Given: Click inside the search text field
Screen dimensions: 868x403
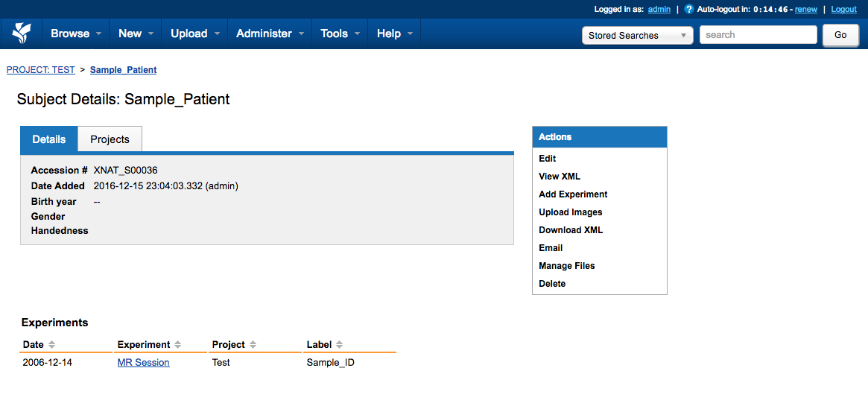Looking at the screenshot, I should (758, 35).
